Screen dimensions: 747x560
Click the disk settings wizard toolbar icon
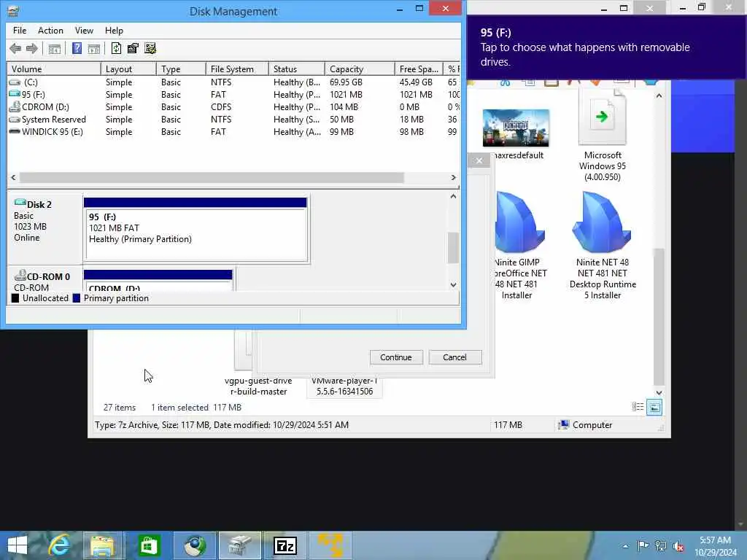tap(150, 48)
